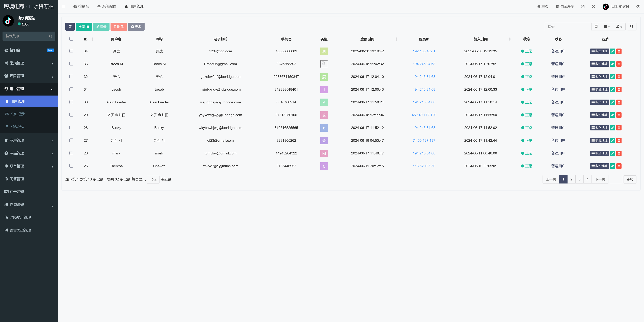Open settings gears icon at top right
The height and width of the screenshot is (322, 644).
[638, 6]
